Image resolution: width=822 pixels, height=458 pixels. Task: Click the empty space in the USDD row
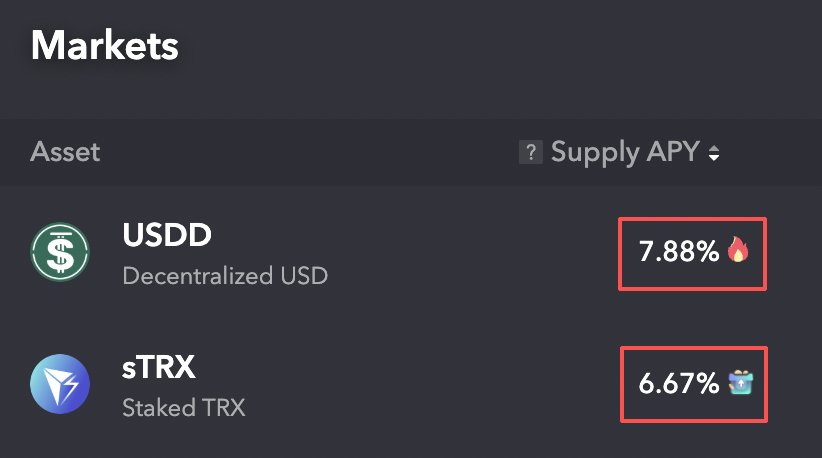click(x=470, y=252)
